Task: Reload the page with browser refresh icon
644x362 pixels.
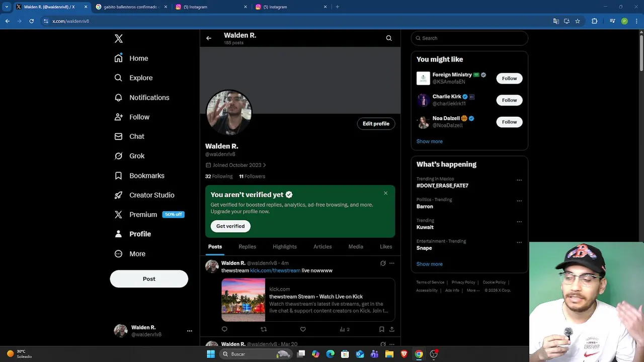Action: click(x=32, y=21)
